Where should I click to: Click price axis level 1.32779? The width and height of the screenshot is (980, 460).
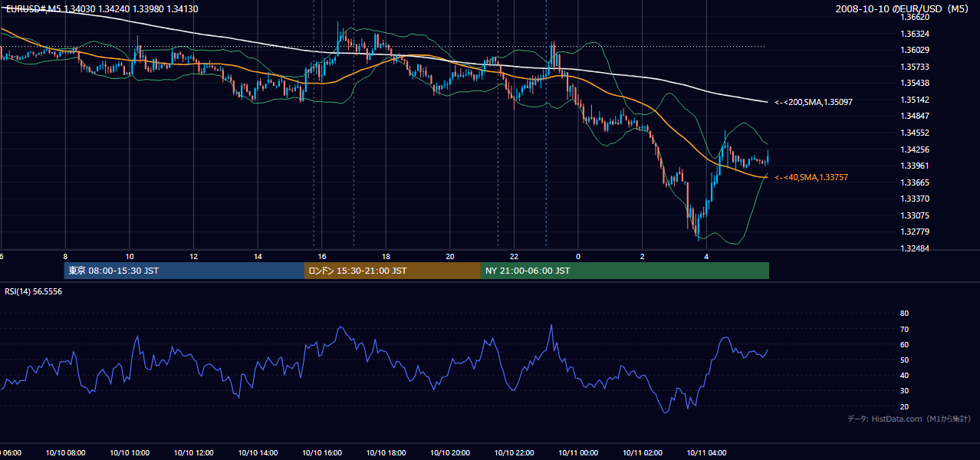916,232
